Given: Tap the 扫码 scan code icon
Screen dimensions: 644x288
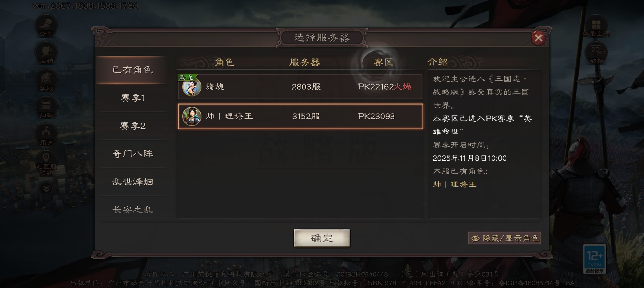Looking at the screenshot, I should tap(46, 107).
